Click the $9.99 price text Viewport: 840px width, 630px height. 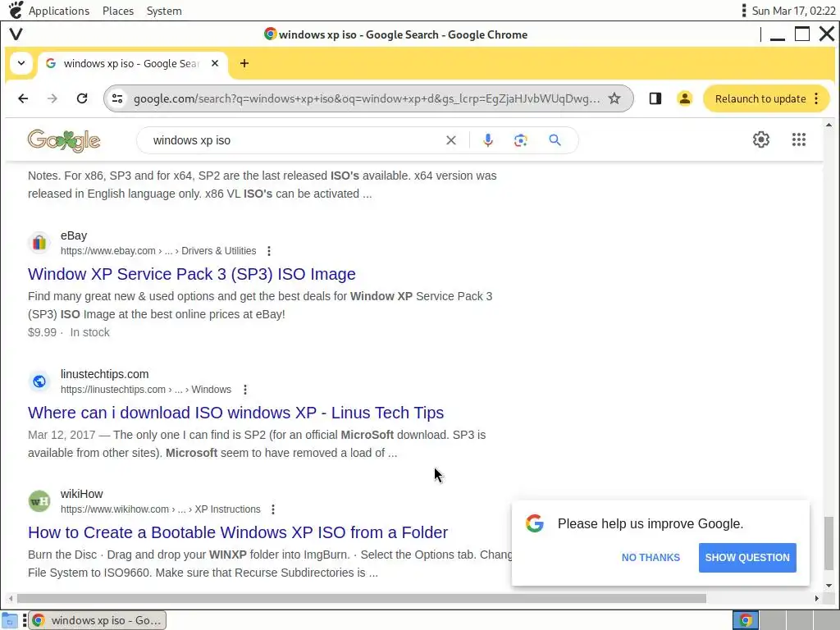[x=42, y=332]
